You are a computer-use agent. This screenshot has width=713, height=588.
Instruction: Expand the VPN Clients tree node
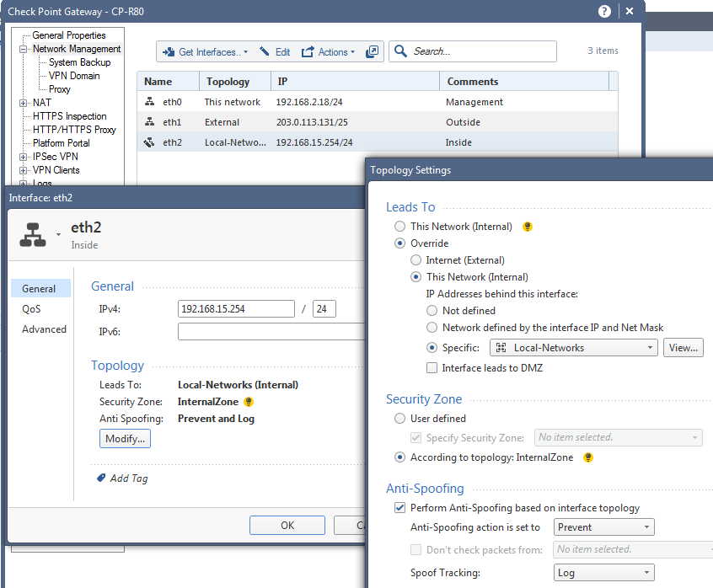(x=24, y=170)
